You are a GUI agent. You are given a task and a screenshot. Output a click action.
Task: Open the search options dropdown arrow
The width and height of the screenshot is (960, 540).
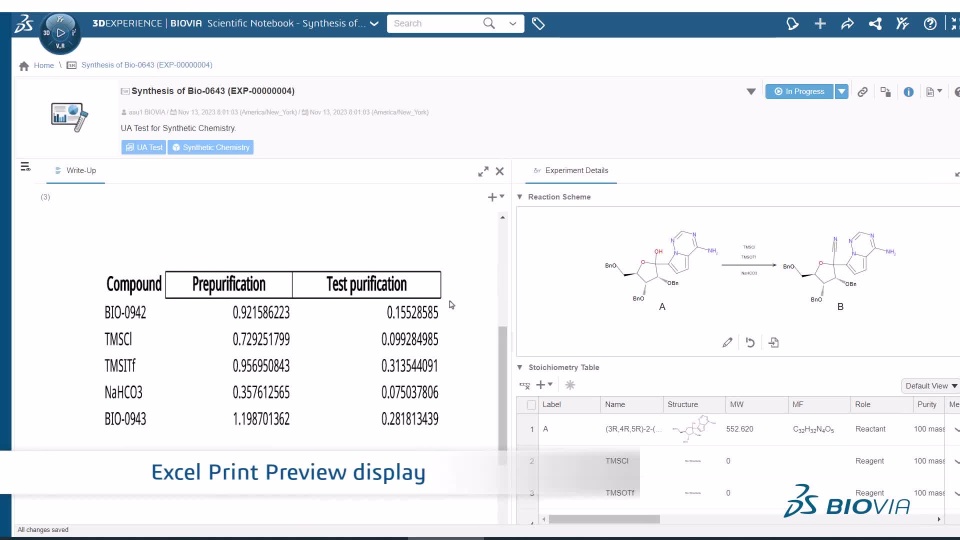tap(512, 24)
